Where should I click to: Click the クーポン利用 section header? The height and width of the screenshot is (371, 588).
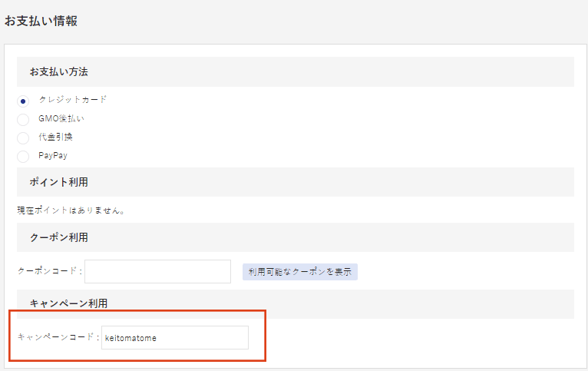click(x=58, y=237)
